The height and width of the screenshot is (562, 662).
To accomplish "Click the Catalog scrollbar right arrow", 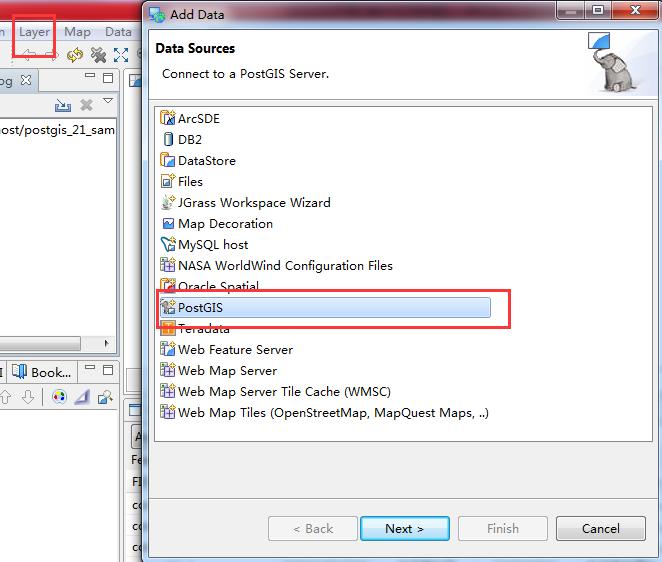I will point(106,343).
